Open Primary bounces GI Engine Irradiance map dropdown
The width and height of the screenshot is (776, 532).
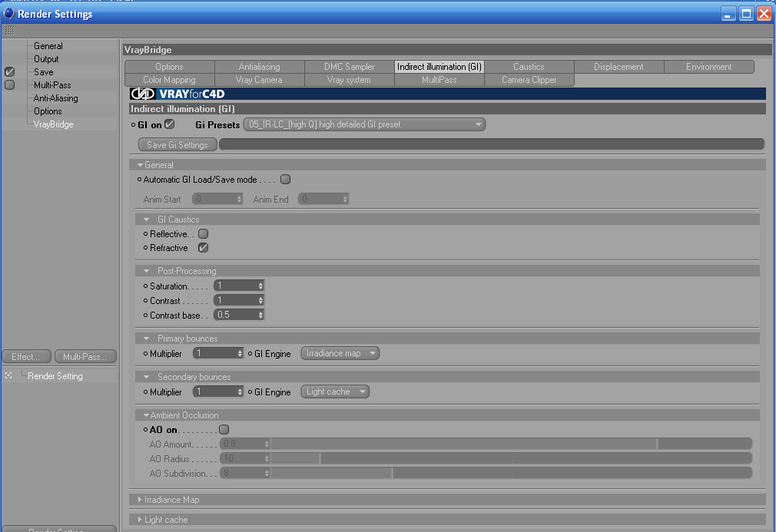340,353
